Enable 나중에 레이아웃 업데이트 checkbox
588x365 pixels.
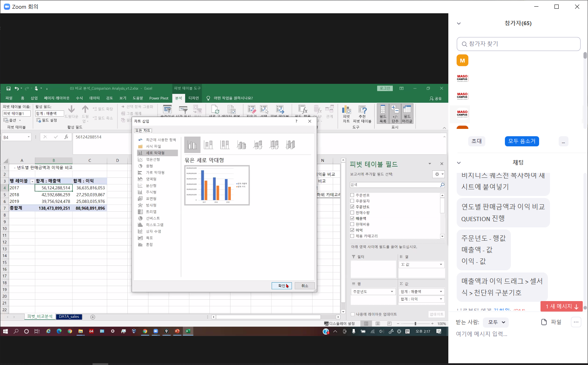[x=353, y=314]
